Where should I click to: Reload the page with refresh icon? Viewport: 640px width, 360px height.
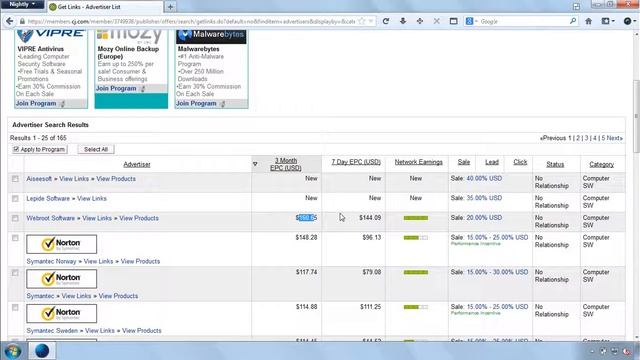(x=386, y=21)
